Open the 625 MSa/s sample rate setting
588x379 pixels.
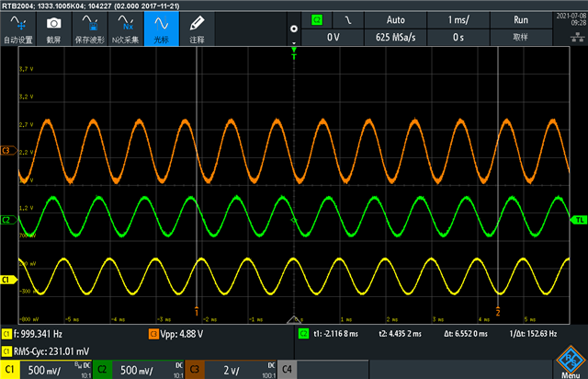click(396, 37)
